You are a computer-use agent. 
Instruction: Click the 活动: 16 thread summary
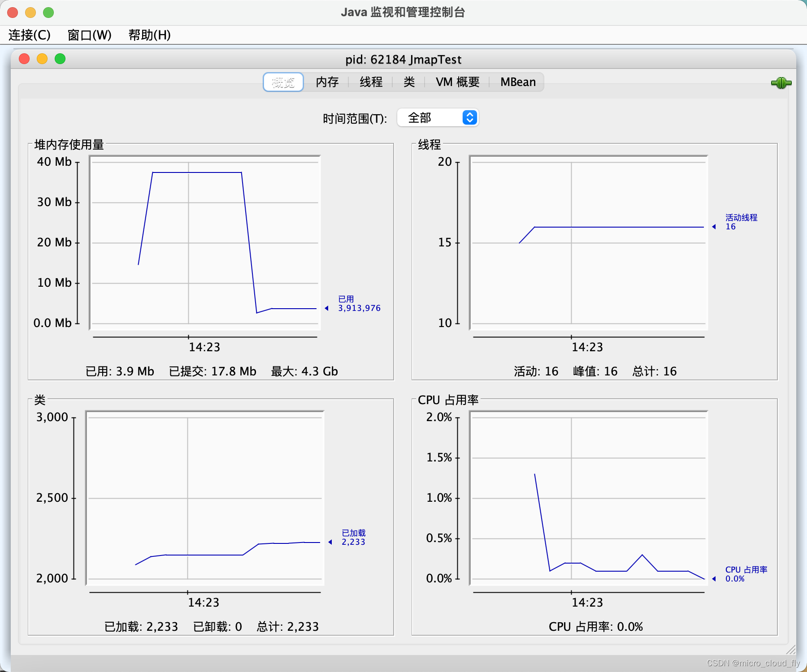click(536, 371)
